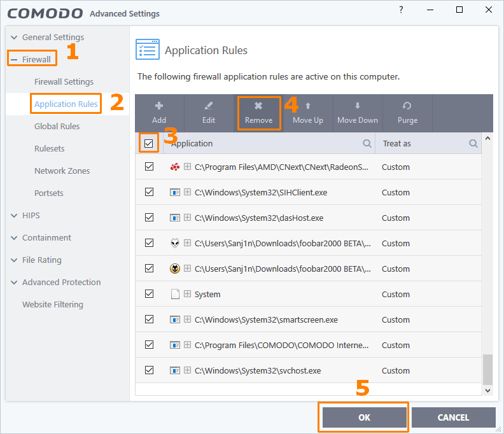Expand dasHost.exe rule details
This screenshot has width=504, height=434.
(x=187, y=218)
